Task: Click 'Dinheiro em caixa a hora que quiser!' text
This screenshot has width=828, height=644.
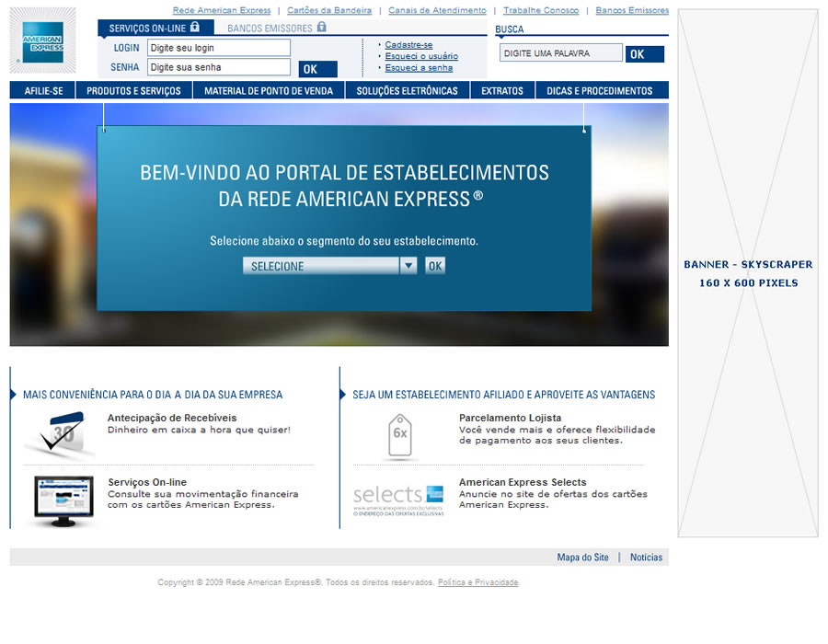Action: pyautogui.click(x=199, y=431)
